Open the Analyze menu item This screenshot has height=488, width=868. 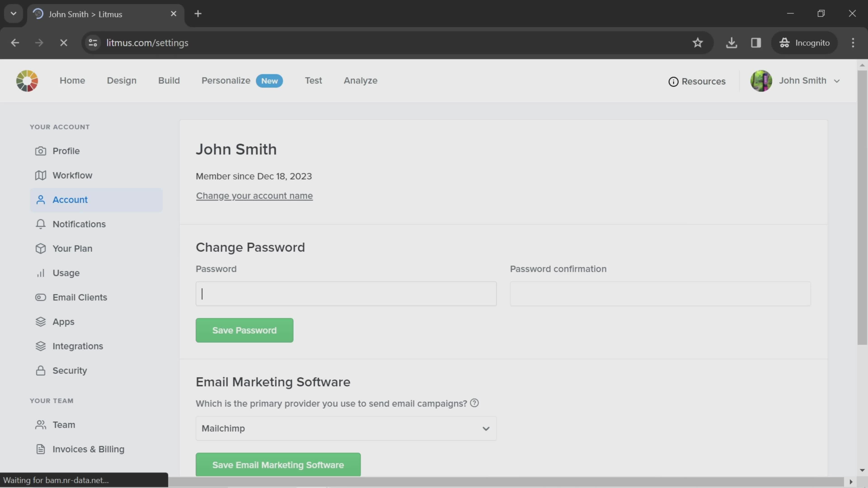(x=360, y=80)
